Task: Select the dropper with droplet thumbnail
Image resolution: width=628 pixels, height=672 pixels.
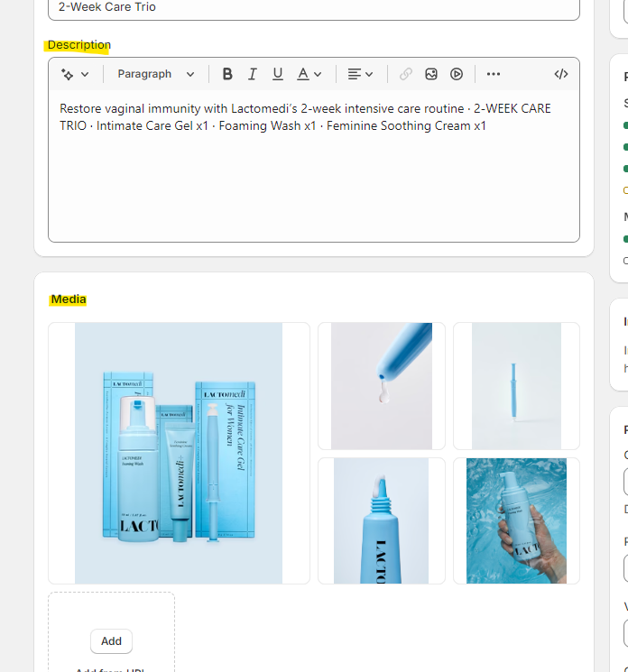Action: click(382, 386)
